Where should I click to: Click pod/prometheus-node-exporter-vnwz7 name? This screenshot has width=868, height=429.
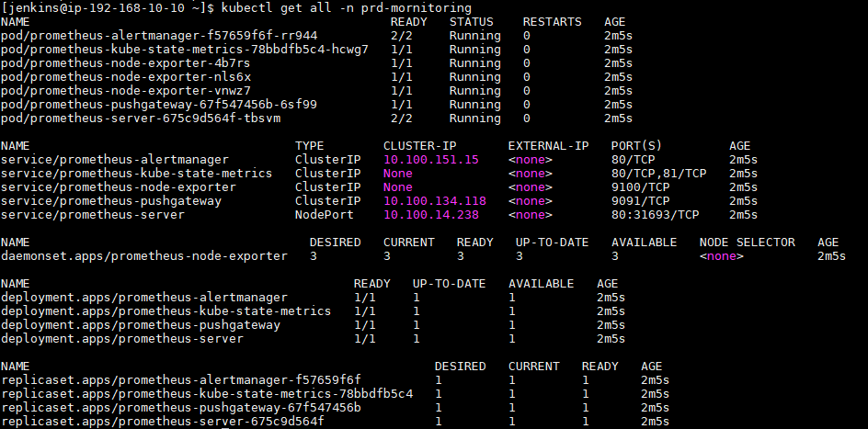click(126, 91)
